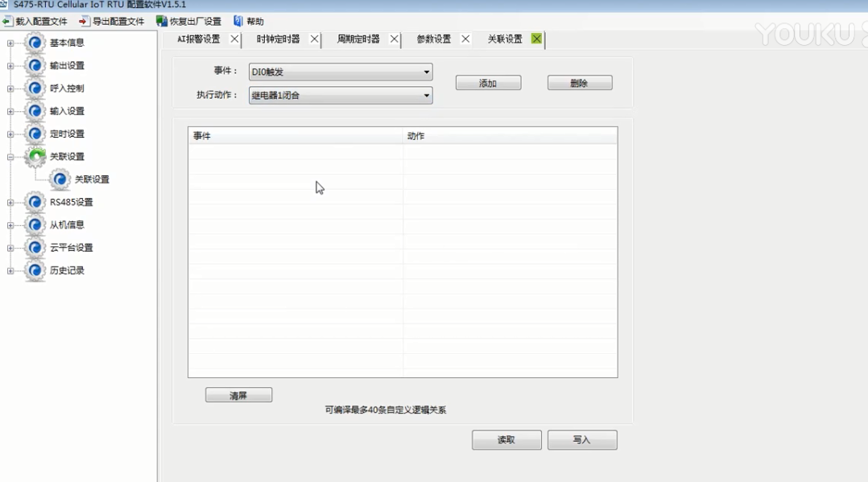Click the 写入 button

point(581,440)
